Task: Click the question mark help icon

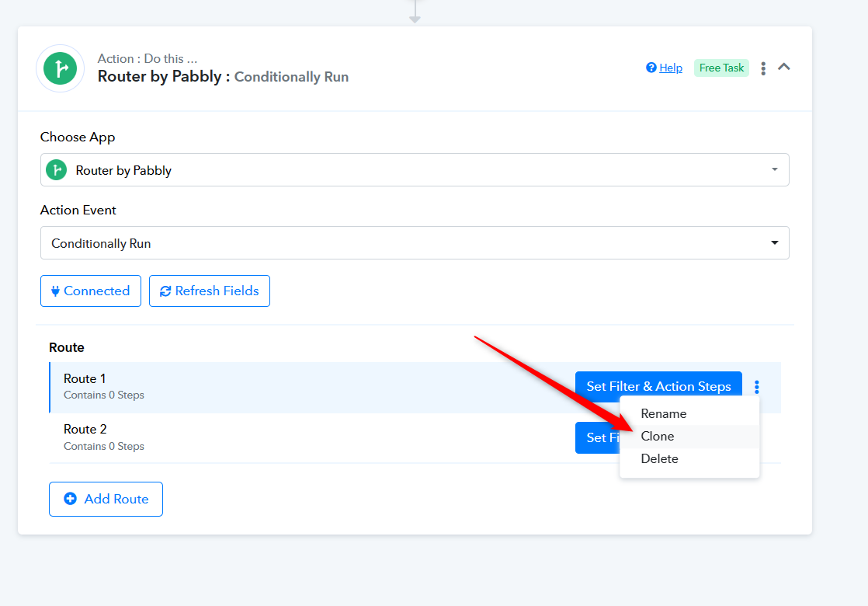Action: tap(651, 68)
